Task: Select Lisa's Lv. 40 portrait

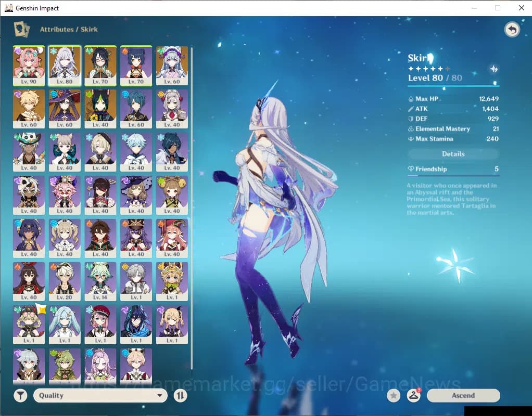Action: pyautogui.click(x=136, y=195)
